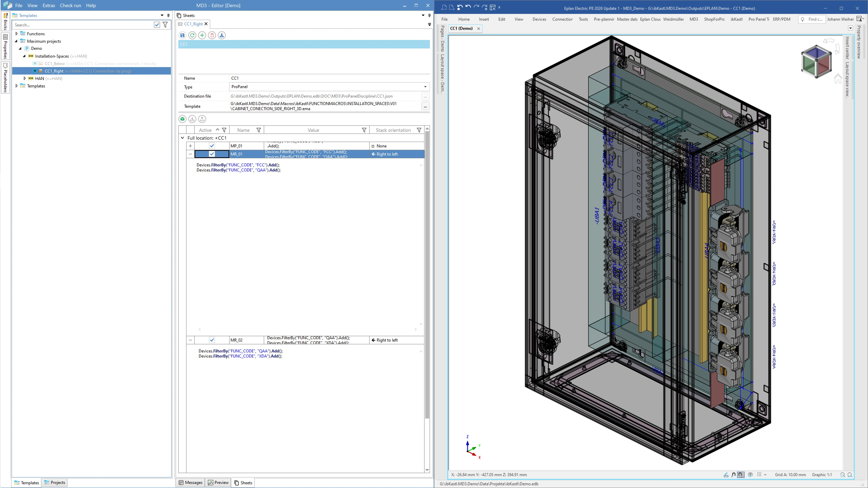
Task: Expand the Functions tree folder
Action: [16, 34]
